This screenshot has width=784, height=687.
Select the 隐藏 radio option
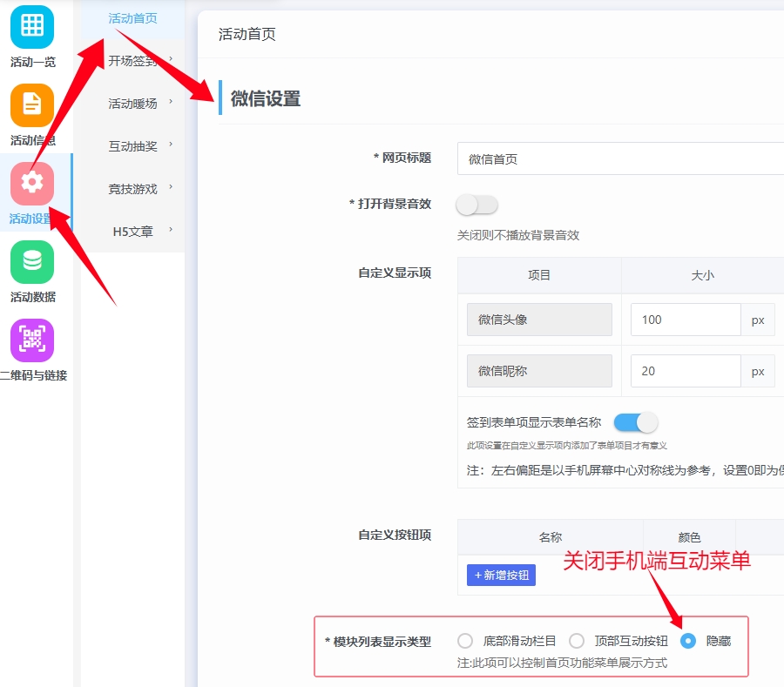[688, 641]
